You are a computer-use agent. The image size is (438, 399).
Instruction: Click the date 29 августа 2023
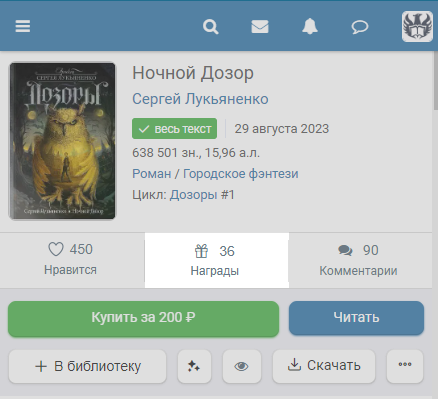tap(282, 129)
